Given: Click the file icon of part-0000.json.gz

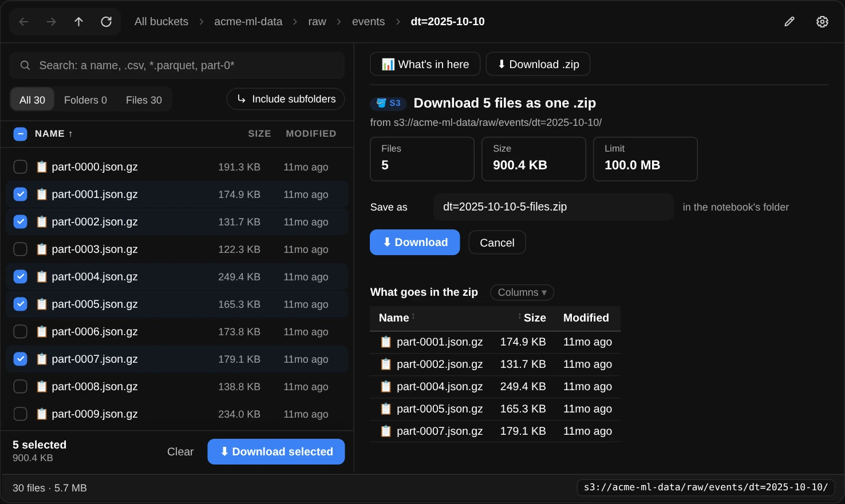Looking at the screenshot, I should 42,167.
